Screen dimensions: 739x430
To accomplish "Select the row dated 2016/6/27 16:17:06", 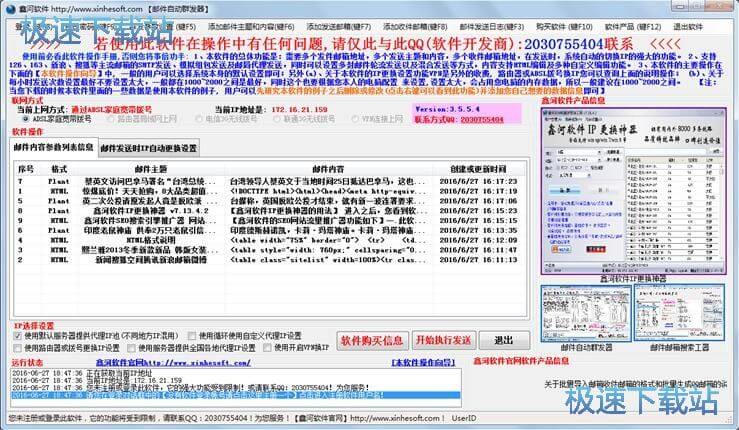I will coord(269,201).
